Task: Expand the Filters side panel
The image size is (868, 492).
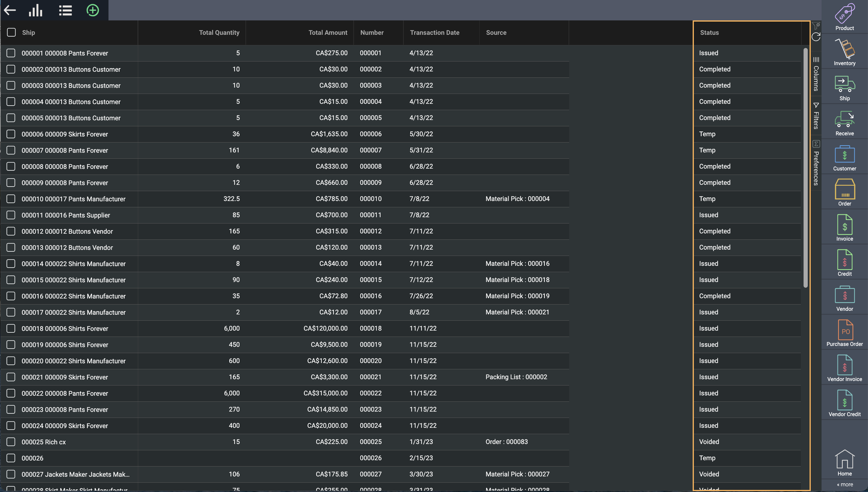Action: (x=816, y=116)
